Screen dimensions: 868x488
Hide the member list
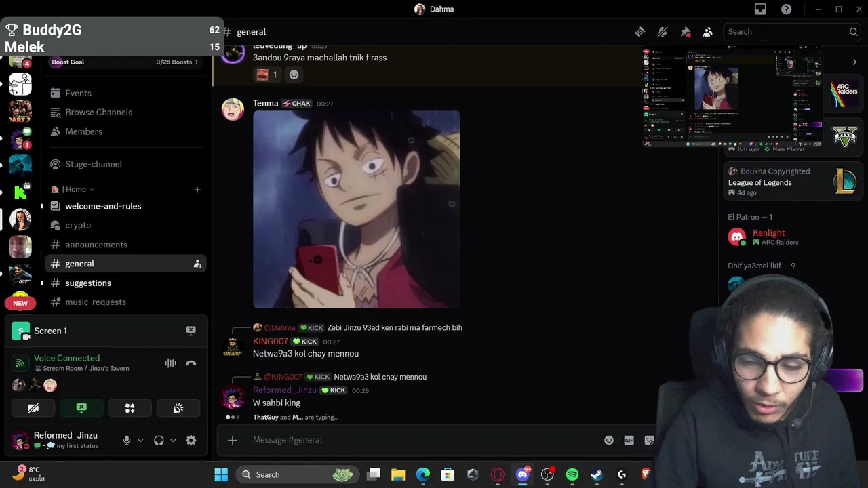click(x=708, y=32)
